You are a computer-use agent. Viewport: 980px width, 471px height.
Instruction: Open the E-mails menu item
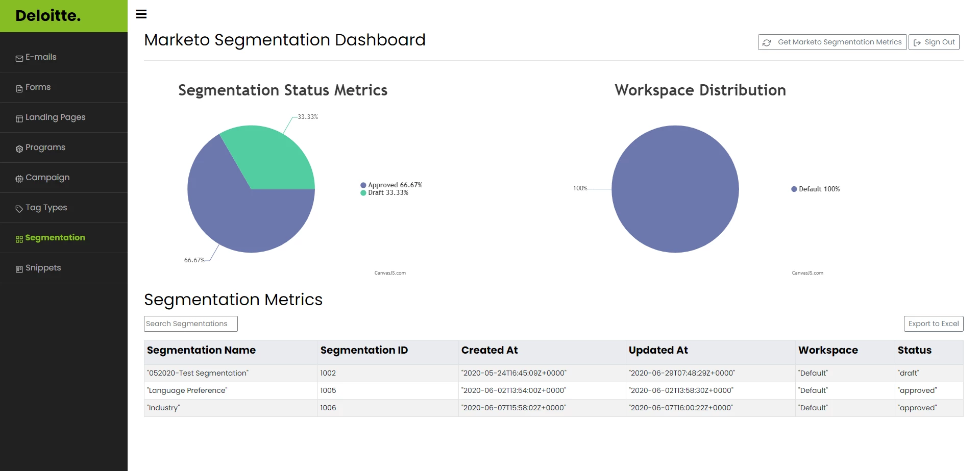[64, 57]
